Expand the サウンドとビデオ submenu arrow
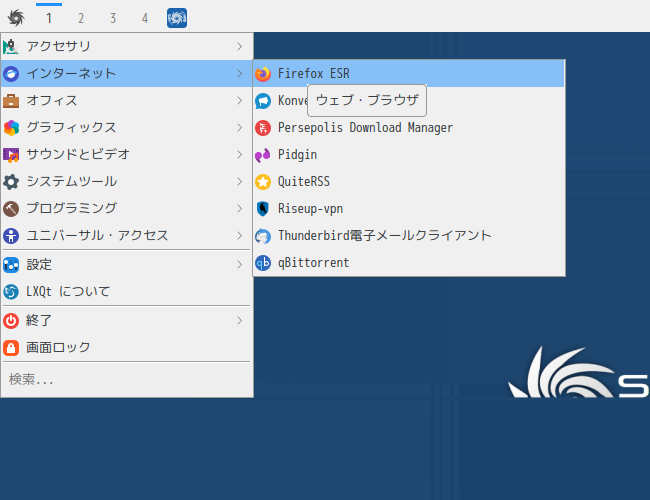The width and height of the screenshot is (650, 500). coord(240,155)
